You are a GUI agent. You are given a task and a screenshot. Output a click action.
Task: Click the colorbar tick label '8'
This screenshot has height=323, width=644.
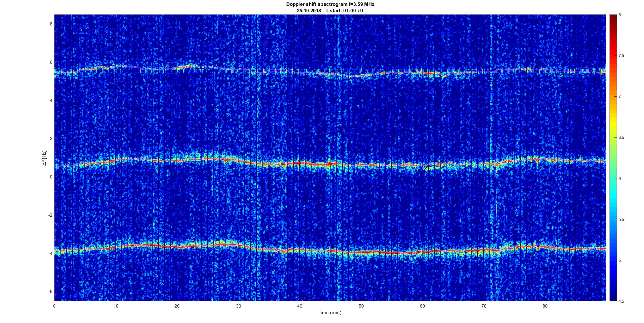pos(620,15)
